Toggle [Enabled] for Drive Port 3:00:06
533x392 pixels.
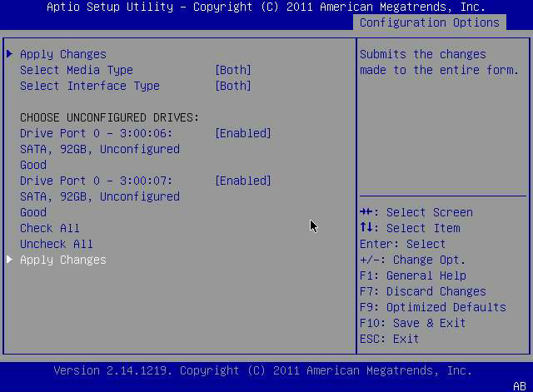243,133
